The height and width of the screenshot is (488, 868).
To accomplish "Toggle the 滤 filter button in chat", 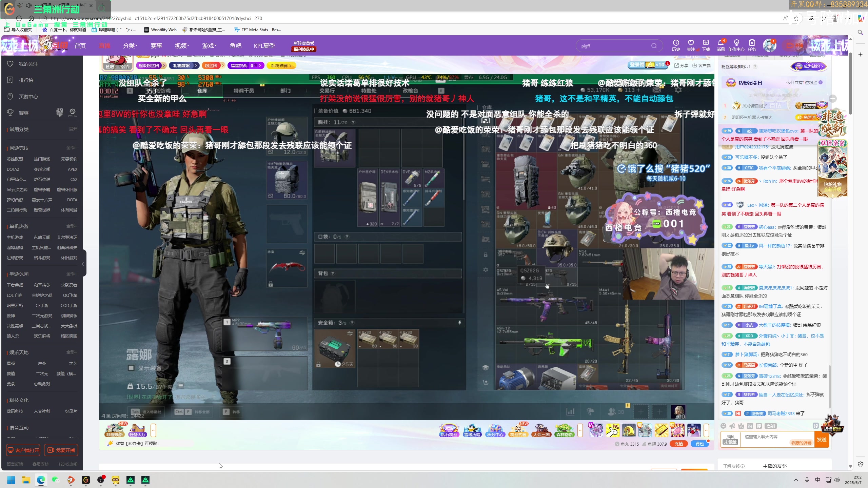I will [816, 426].
